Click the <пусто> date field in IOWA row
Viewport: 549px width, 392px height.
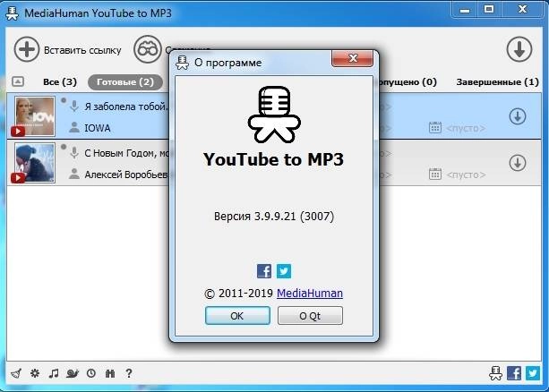pyautogui.click(x=466, y=129)
